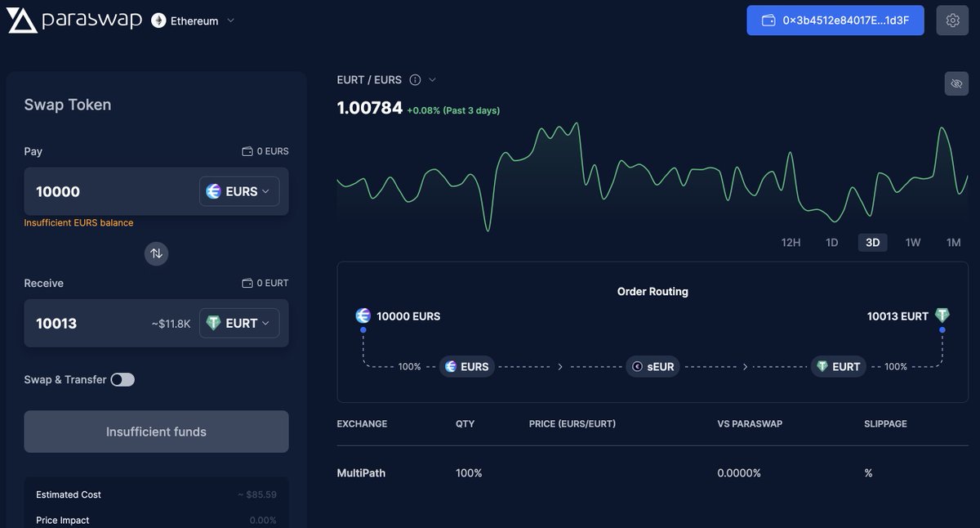980x528 pixels.
Task: Select the 3D chart range
Action: pos(872,243)
